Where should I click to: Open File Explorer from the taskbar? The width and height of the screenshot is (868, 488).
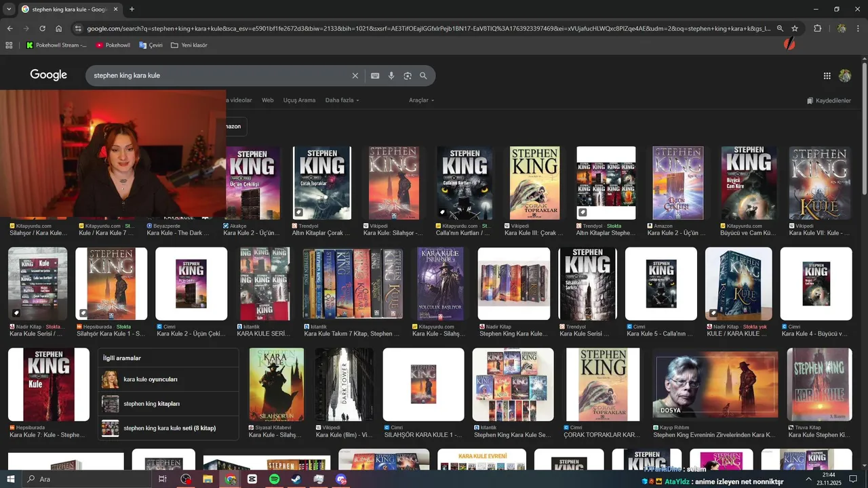(x=208, y=479)
